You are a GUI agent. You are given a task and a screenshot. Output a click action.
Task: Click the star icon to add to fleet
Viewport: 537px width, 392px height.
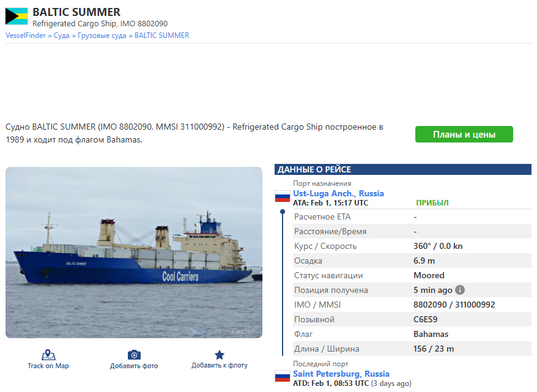click(220, 355)
